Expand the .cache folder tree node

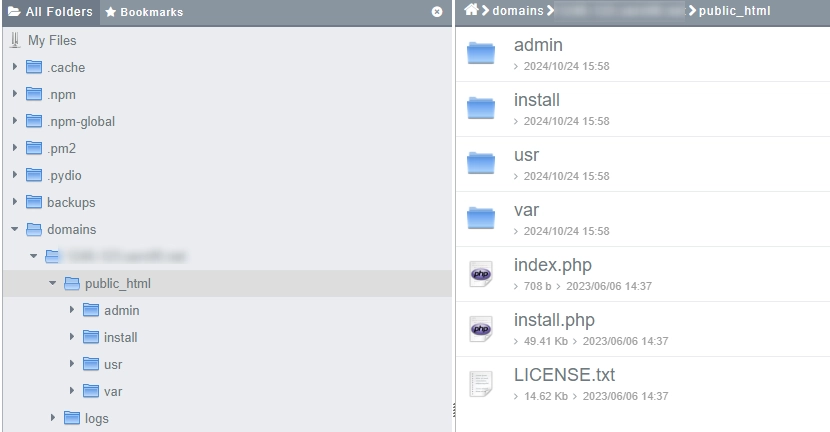point(15,68)
